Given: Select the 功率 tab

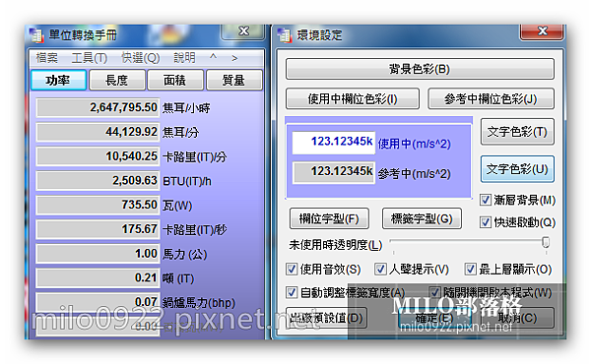Looking at the screenshot, I should [58, 80].
